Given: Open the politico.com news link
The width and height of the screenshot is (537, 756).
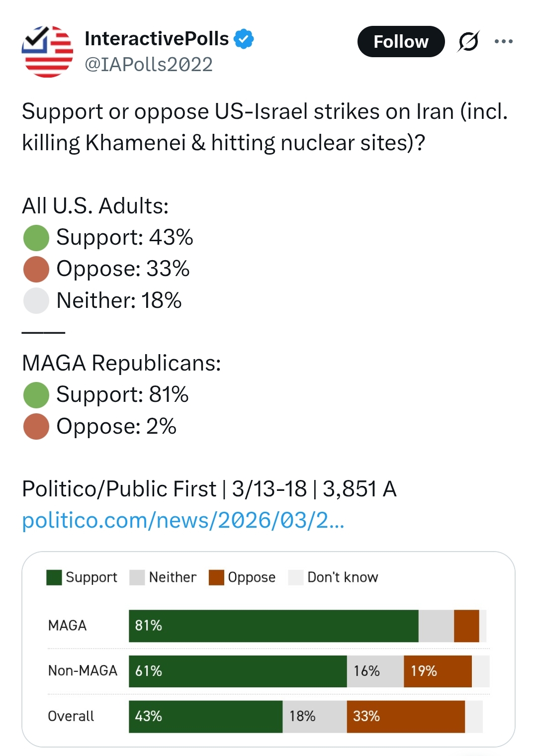Looking at the screenshot, I should [183, 521].
